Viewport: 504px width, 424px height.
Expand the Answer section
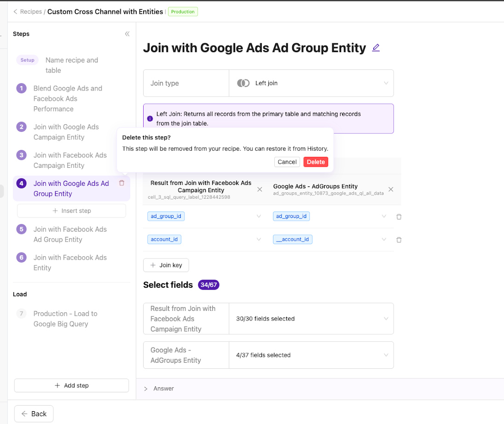tap(146, 389)
